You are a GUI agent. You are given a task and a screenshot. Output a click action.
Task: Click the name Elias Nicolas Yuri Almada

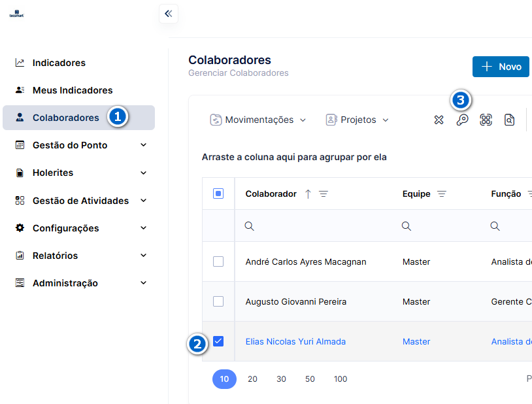(x=295, y=341)
